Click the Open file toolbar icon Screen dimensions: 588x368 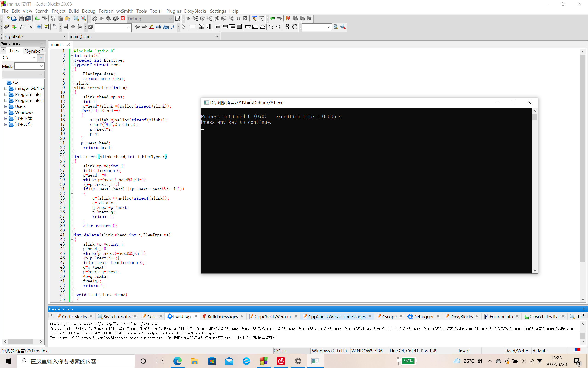click(x=14, y=18)
